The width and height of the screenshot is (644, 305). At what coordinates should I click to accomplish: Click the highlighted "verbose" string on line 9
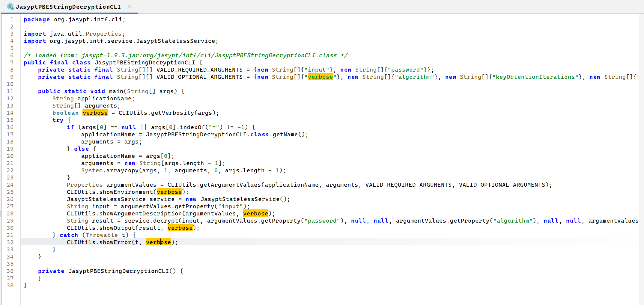pos(321,77)
